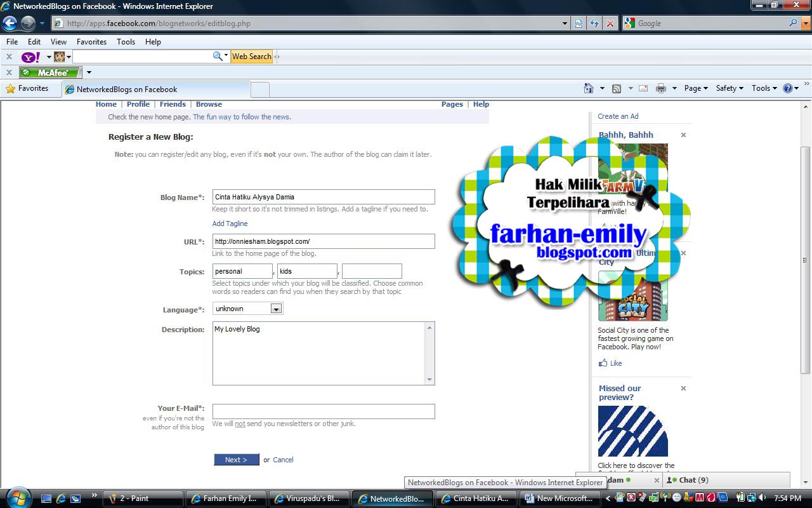Open the Chat (9) bar
Screen dimensions: 812x508
pyautogui.click(x=726, y=480)
